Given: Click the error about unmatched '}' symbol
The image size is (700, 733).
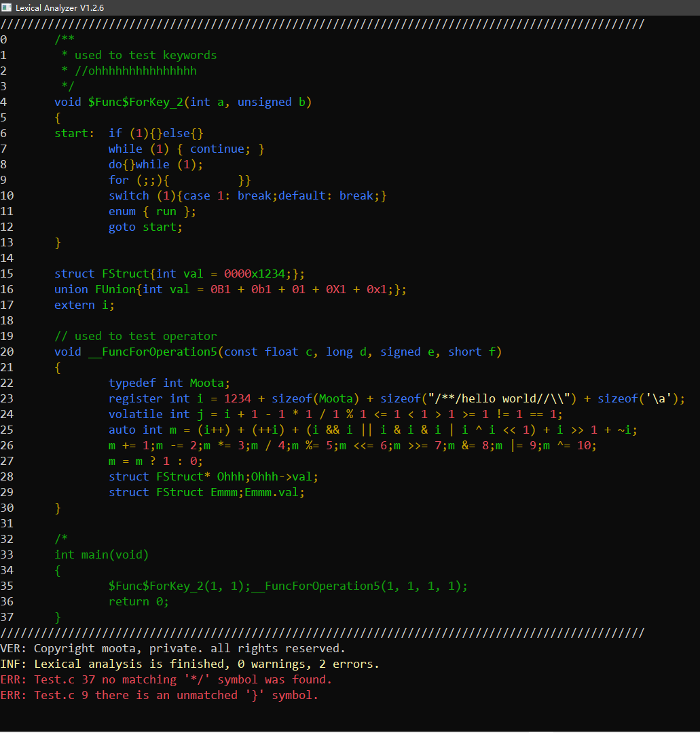Looking at the screenshot, I should 159,695.
